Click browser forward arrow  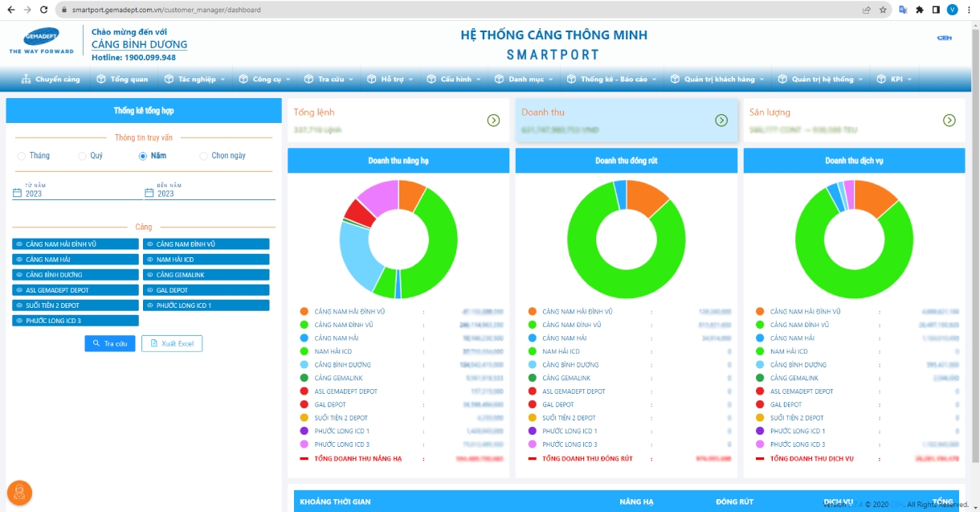[x=26, y=10]
